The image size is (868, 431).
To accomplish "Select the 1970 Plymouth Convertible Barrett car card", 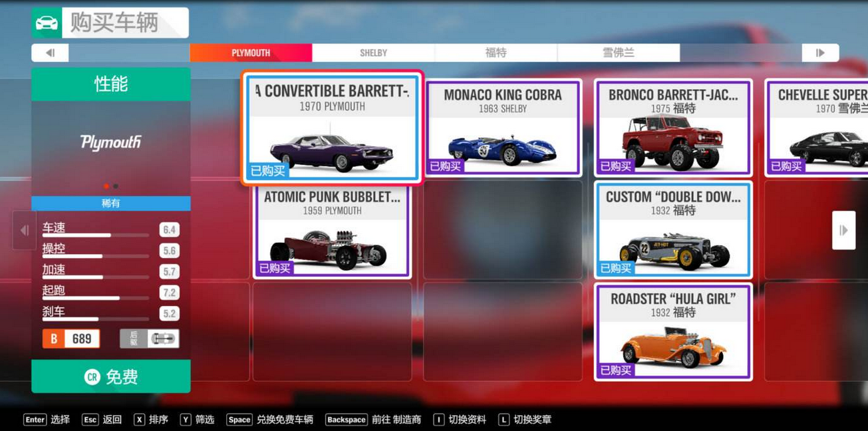I will [x=332, y=128].
